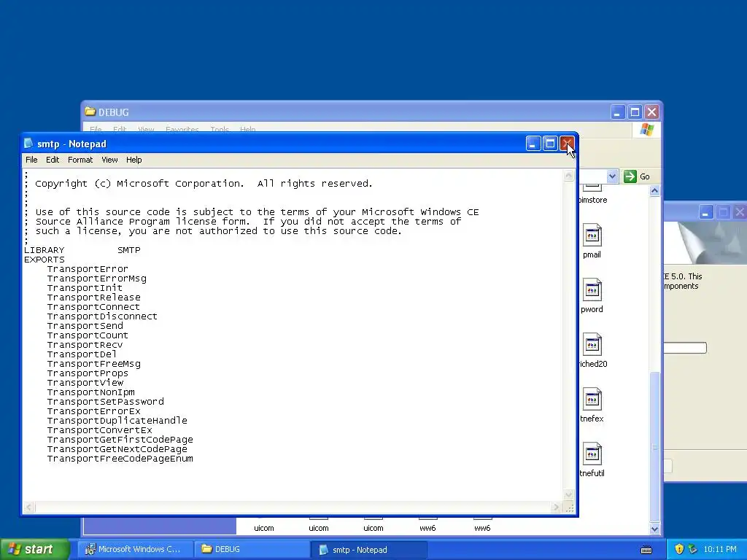The height and width of the screenshot is (560, 747).
Task: Click Notepad horizontal scrollbar right arrow
Action: pyautogui.click(x=555, y=507)
